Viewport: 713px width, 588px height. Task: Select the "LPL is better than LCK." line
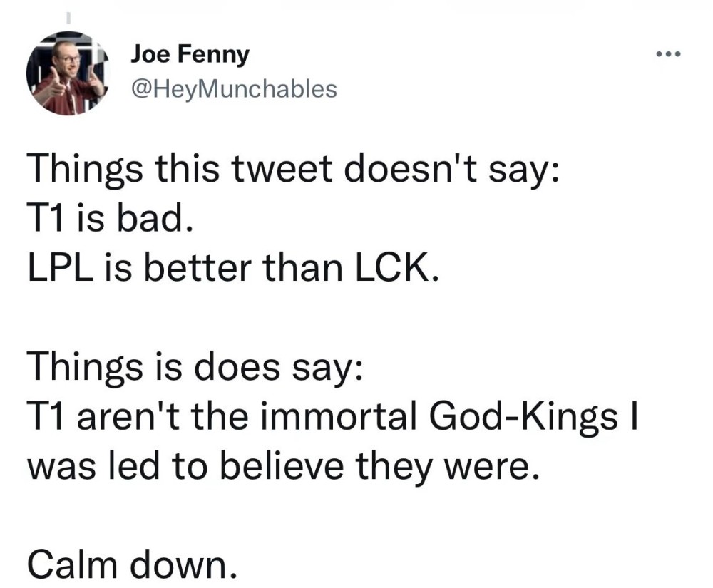[230, 272]
